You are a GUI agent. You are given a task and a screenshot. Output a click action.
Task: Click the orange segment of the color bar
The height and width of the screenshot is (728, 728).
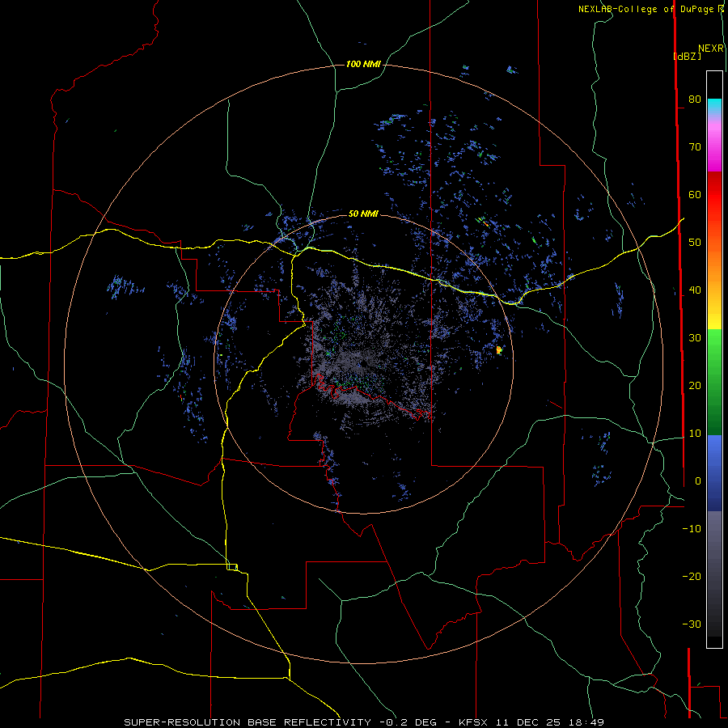point(714,267)
